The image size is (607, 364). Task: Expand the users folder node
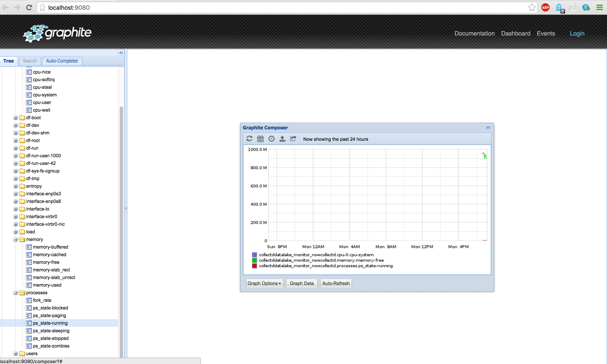click(x=15, y=354)
